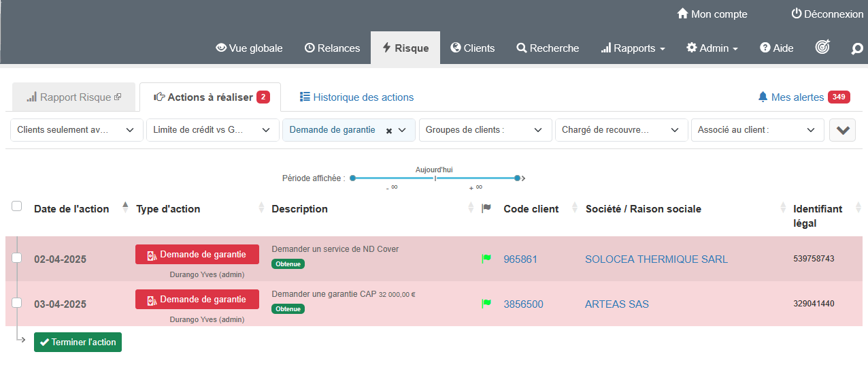The image size is (868, 382).
Task: Expand the Groupes de clients dropdown
Action: coord(484,130)
